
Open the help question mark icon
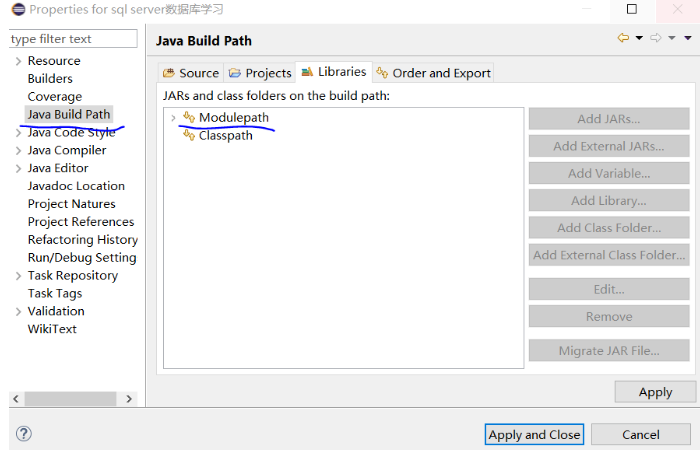point(24,433)
